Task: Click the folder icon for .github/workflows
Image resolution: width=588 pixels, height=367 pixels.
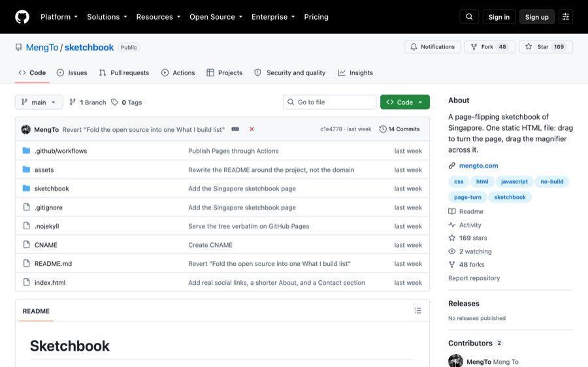Action: (x=26, y=151)
